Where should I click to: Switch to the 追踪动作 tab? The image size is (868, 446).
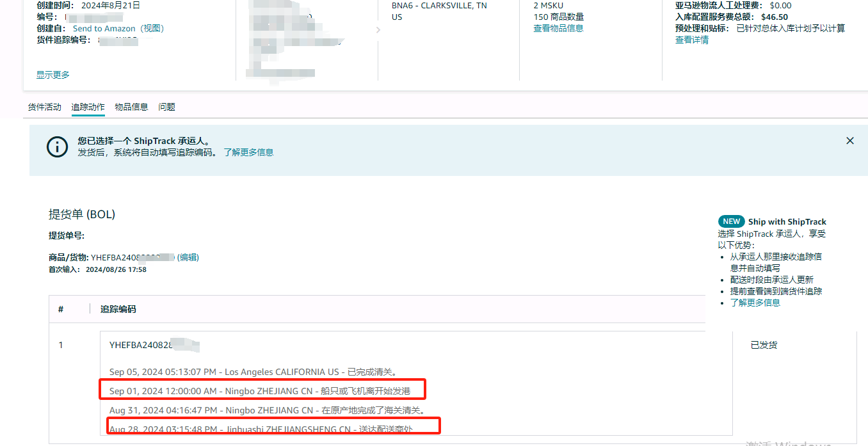coord(88,107)
